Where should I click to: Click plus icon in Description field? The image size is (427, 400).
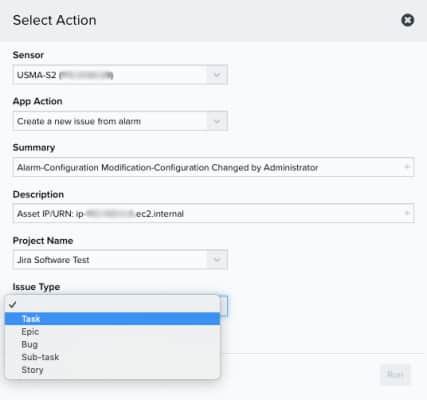pyautogui.click(x=407, y=213)
